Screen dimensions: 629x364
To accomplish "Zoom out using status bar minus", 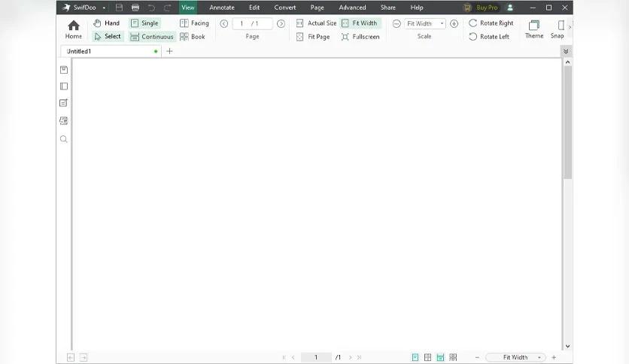I will pos(477,357).
